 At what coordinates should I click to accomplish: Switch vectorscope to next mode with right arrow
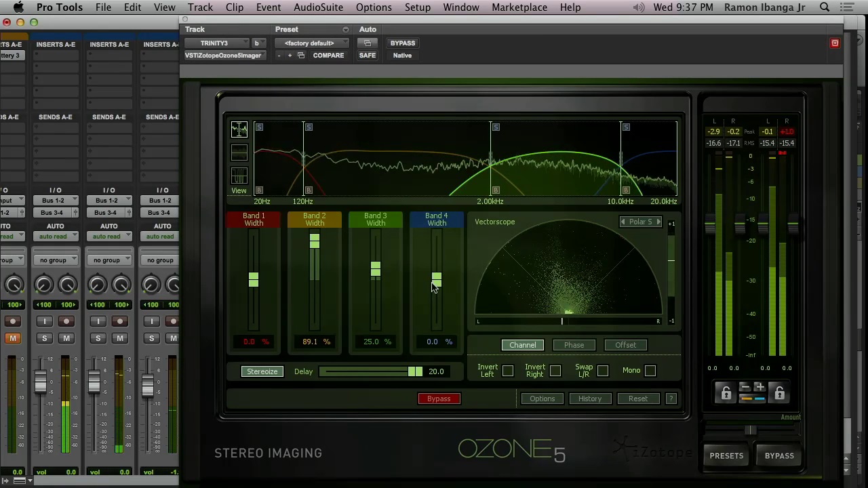(x=658, y=222)
